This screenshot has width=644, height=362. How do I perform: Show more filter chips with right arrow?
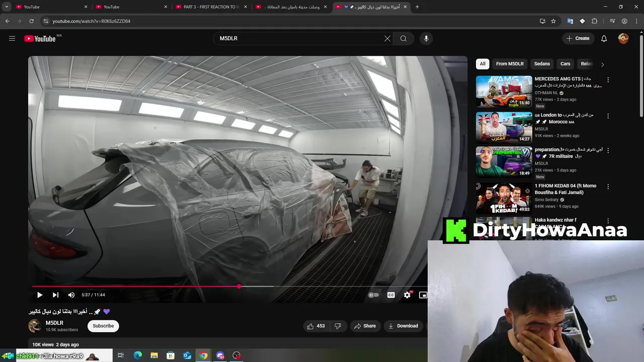tap(602, 64)
